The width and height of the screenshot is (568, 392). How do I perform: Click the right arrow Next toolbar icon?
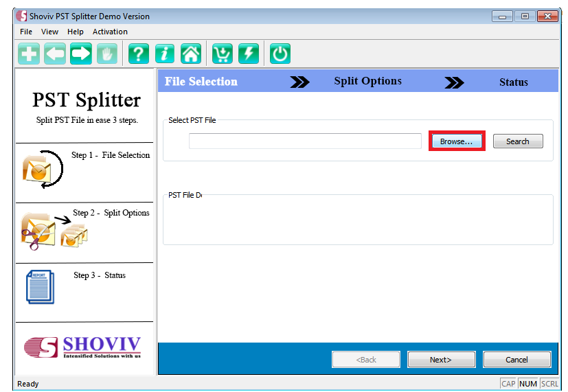[81, 54]
